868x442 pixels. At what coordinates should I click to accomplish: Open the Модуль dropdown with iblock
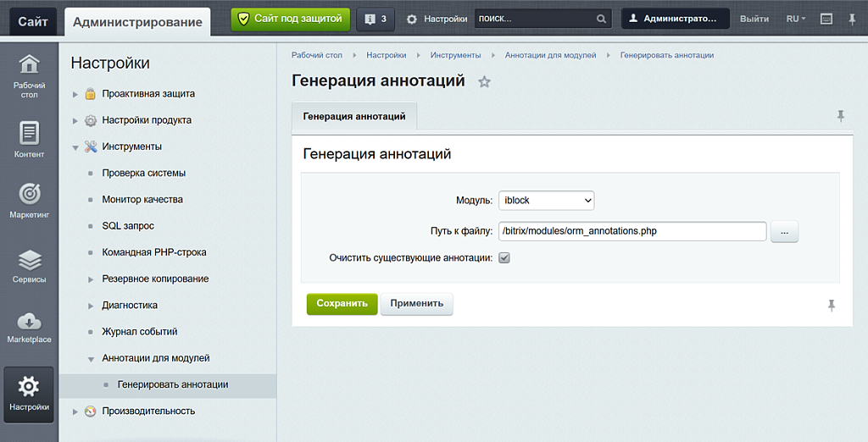546,201
